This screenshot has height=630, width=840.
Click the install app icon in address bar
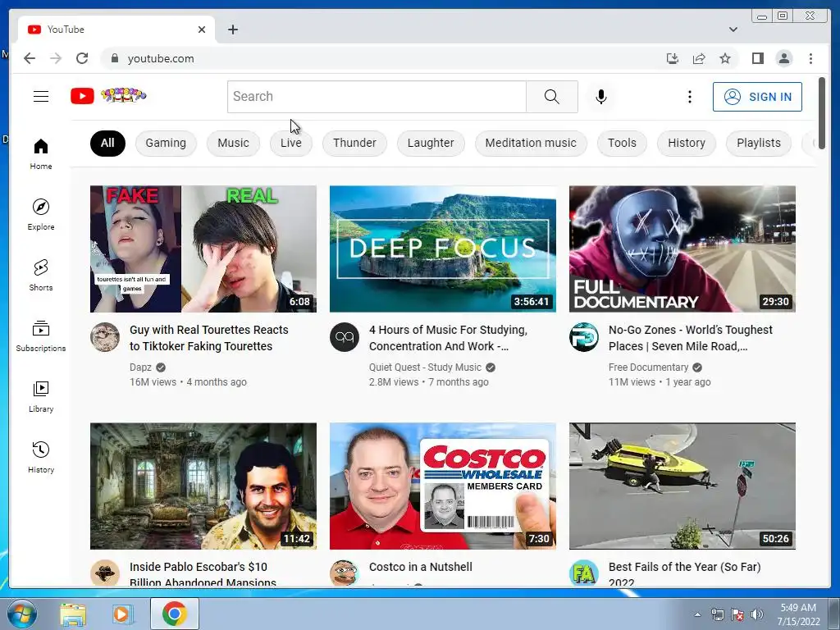pos(673,58)
